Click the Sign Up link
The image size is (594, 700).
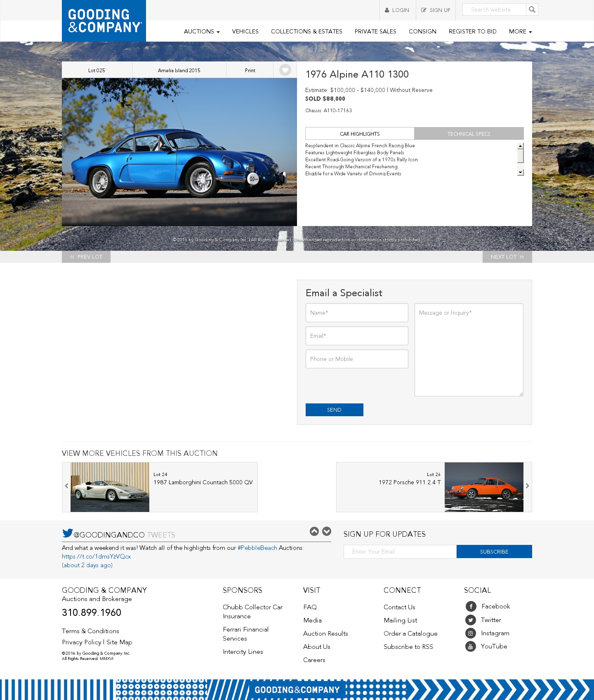tap(436, 10)
